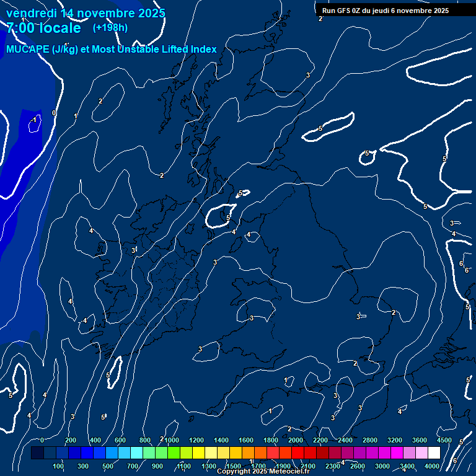The width and height of the screenshot is (476, 476).
Task: Click the (+198h) forecast offset label
Action: pos(110,28)
